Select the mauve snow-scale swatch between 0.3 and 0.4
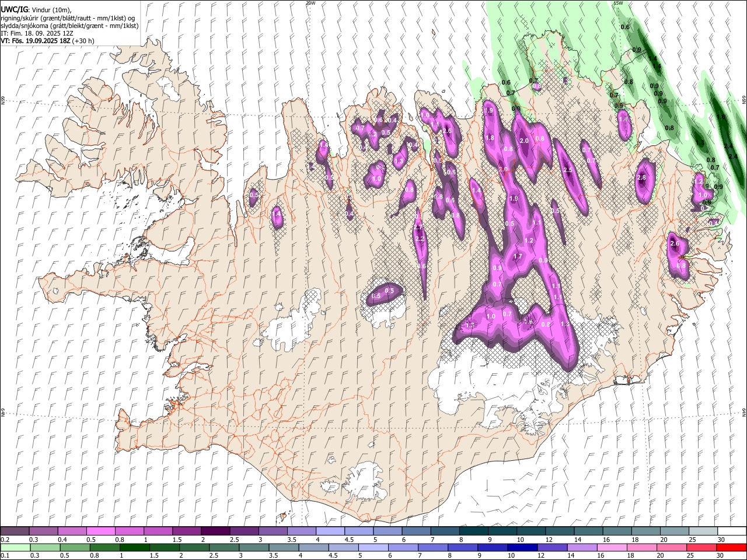747x560 pixels. tap(44, 531)
